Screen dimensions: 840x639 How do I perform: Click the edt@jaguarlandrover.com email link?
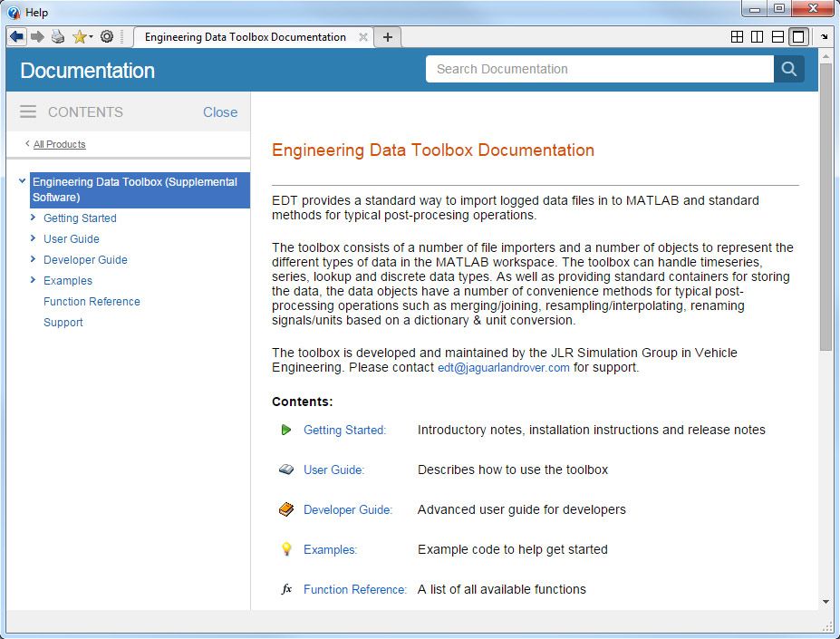pos(503,368)
